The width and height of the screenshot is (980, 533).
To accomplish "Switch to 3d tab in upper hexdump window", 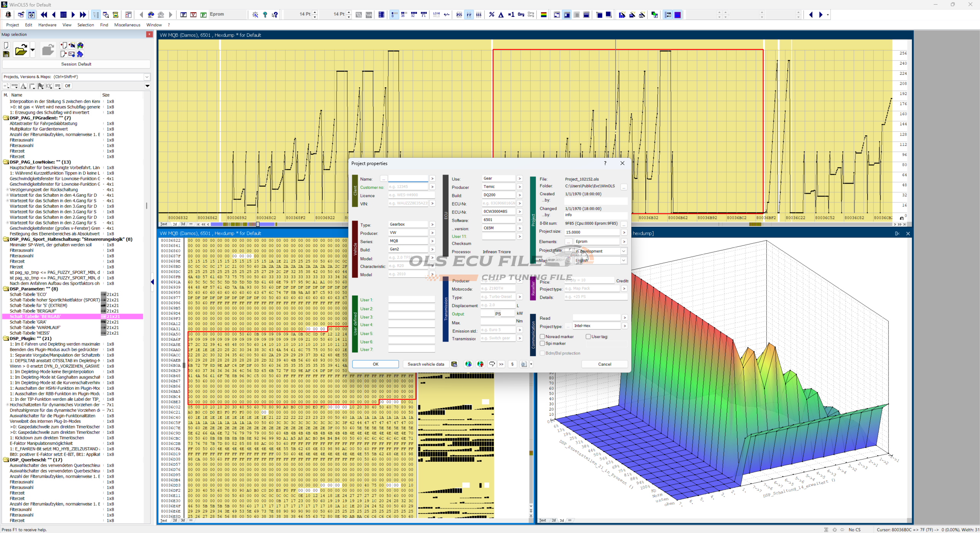I will click(x=183, y=224).
